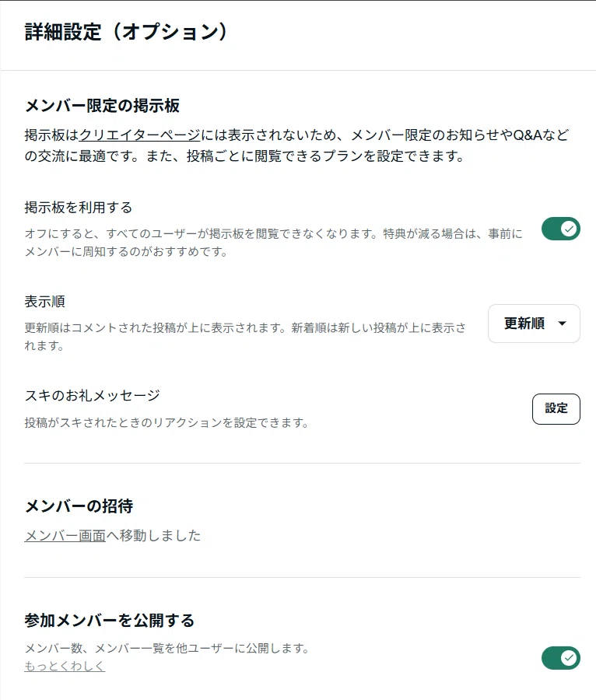
Task: Click the 設定 button for スキのお礼メッセージ
Action: [556, 408]
